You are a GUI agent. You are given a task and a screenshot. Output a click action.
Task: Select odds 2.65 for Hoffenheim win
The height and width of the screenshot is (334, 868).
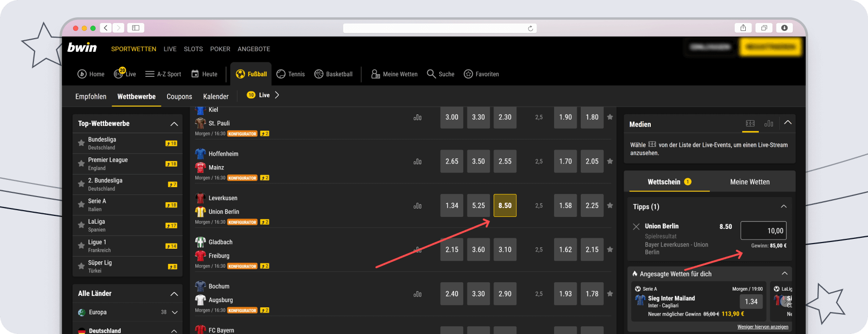point(452,162)
